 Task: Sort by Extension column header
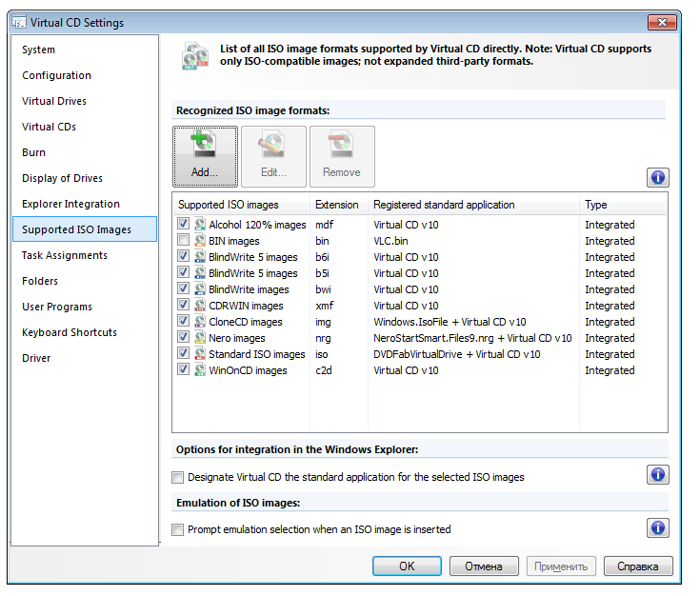[x=339, y=205]
